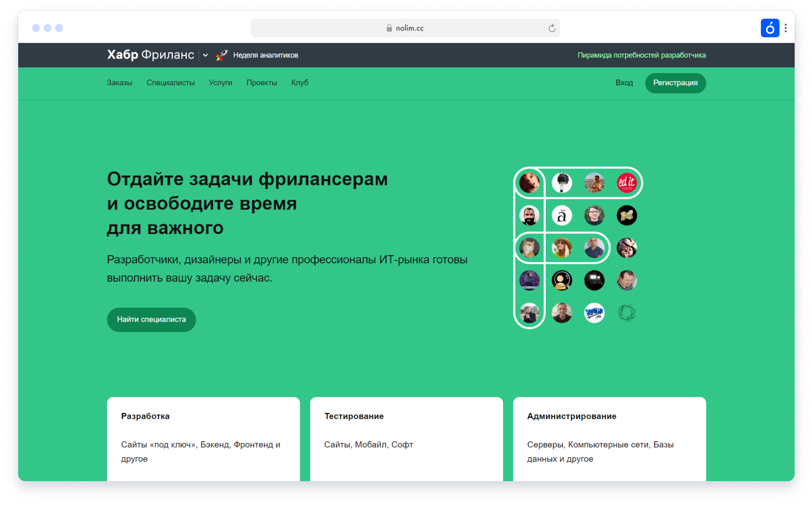Click 'Серверы, Компьютерные сети, Базы данных и другое'
This screenshot has height=506, width=812.
point(601,451)
